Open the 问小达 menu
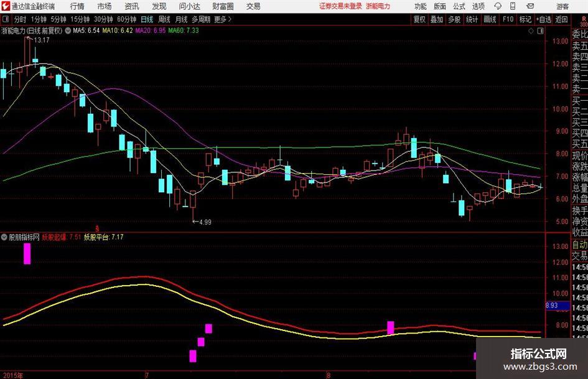Image resolution: width=588 pixels, height=379 pixels. tap(189, 6)
